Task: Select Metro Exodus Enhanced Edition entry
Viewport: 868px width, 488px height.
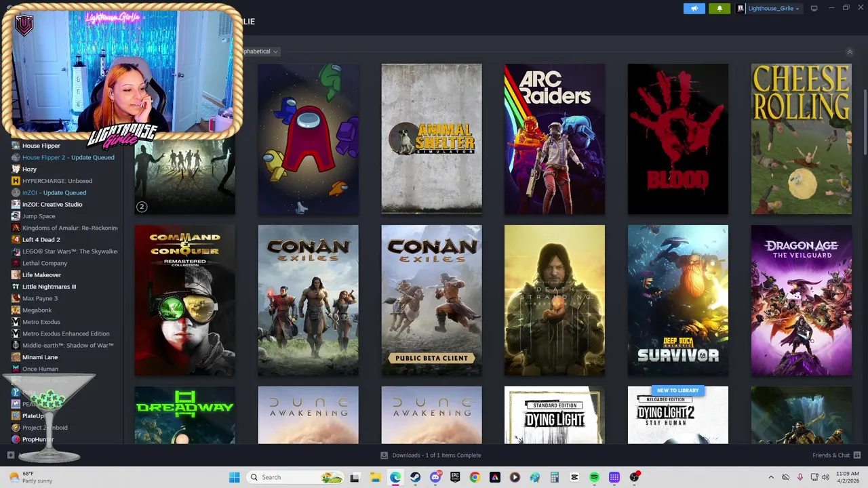Action: point(66,333)
